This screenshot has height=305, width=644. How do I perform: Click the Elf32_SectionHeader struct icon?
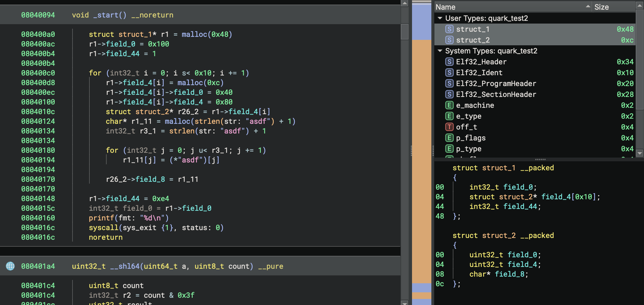click(449, 94)
